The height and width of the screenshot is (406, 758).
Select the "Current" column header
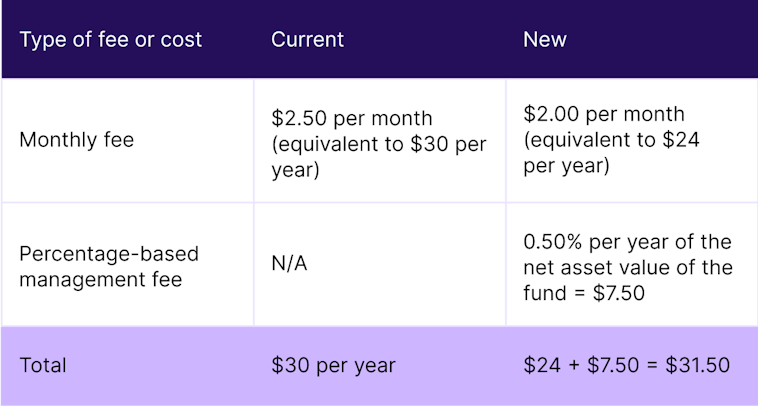tap(307, 40)
